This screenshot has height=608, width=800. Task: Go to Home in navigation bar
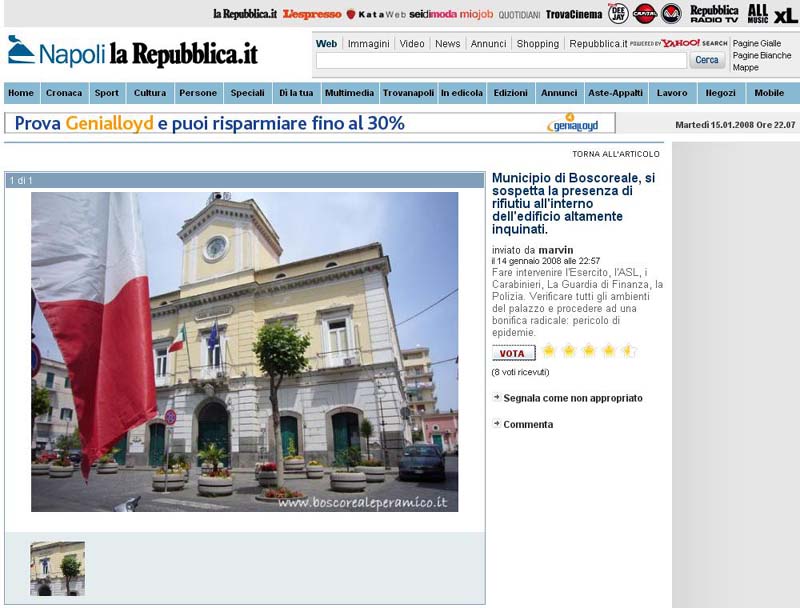pyautogui.click(x=21, y=93)
